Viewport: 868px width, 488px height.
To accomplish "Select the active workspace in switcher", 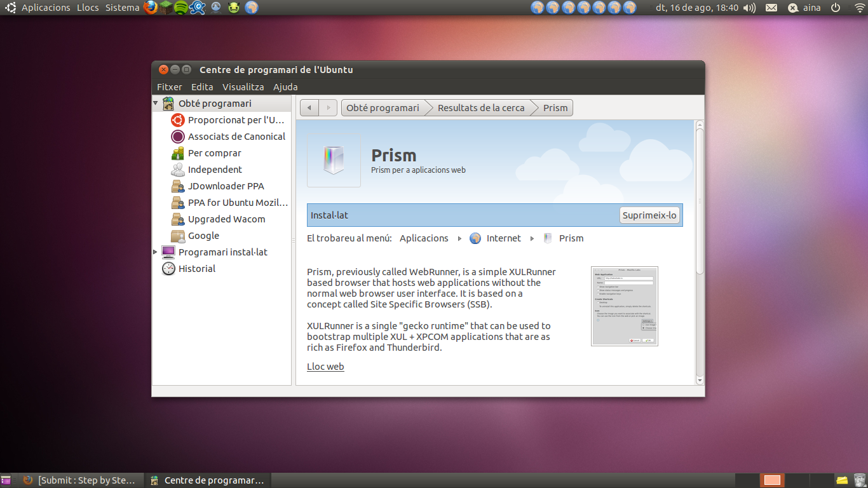I will tap(772, 480).
